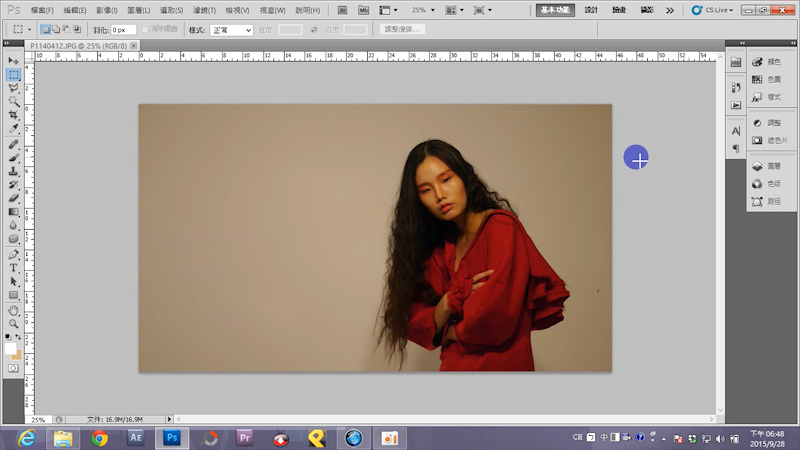Select the Healing Brush tool
Image resolution: width=800 pixels, height=450 pixels.
coord(13,145)
